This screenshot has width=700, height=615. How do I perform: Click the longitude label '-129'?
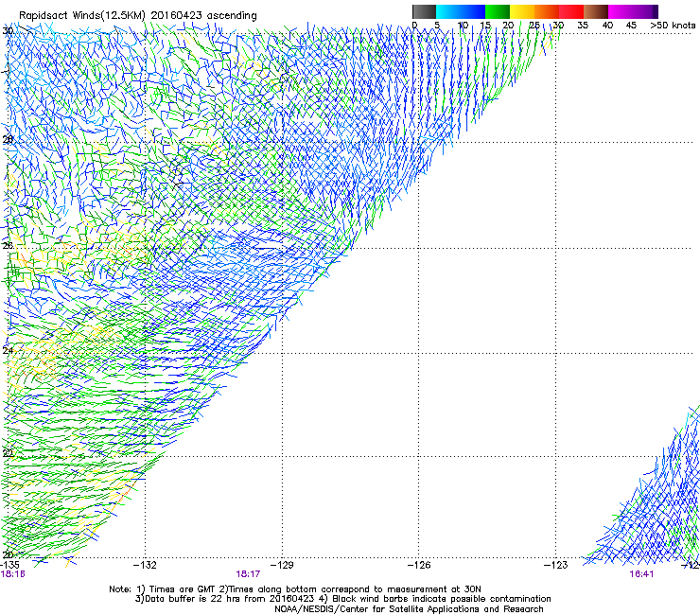click(x=282, y=565)
